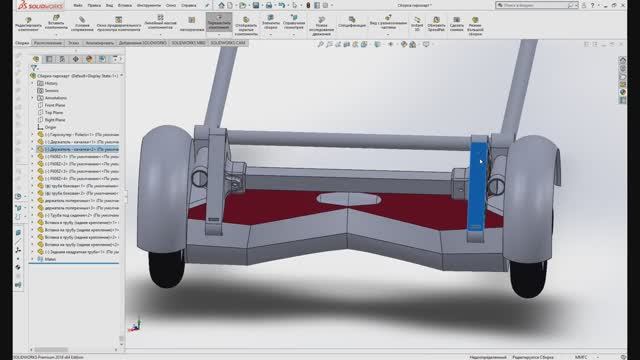Expand the Annotations folder
This screenshot has height=360, width=640.
pyautogui.click(x=33, y=98)
